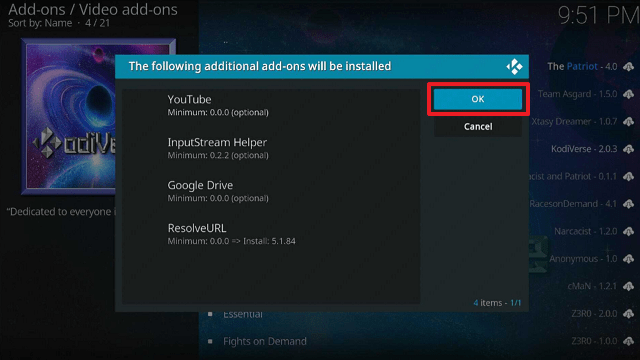The height and width of the screenshot is (360, 640).
Task: Click the cloud icon beside Xtasy Dreamer
Action: tap(629, 121)
